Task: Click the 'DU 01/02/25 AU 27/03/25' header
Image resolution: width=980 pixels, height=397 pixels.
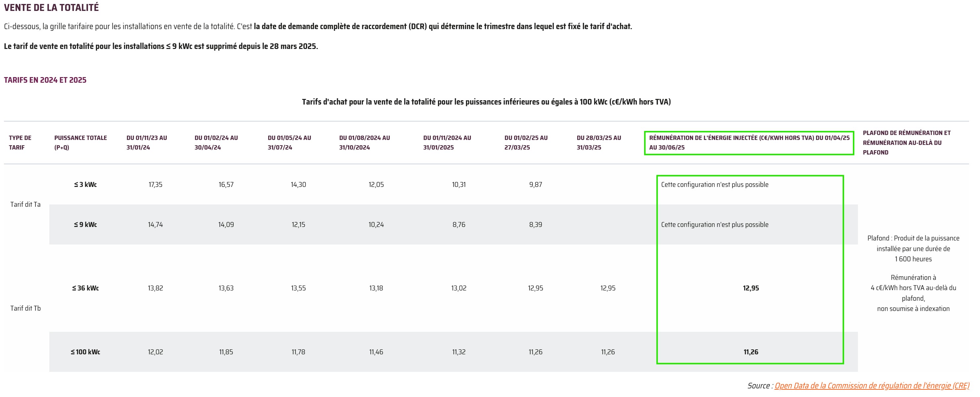Action: 526,143
